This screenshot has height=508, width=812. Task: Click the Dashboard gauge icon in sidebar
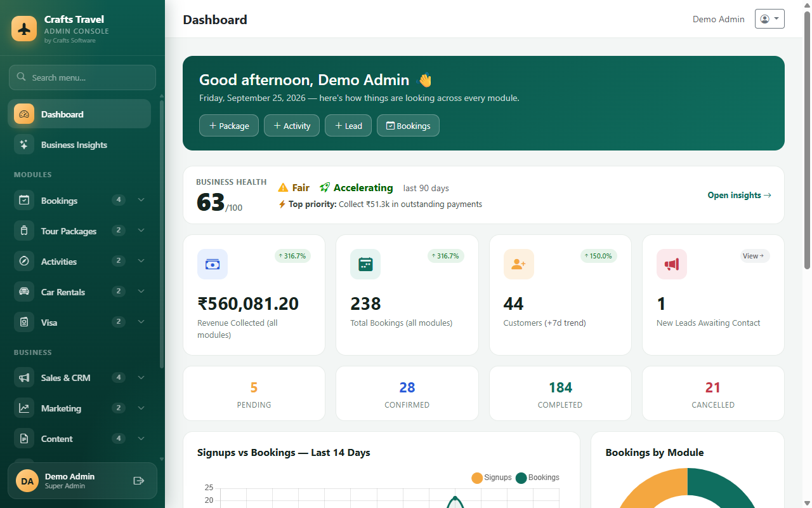pos(24,114)
